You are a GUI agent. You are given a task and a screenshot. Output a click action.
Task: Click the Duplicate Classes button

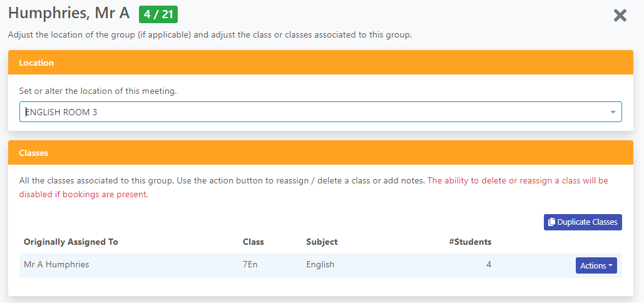[583, 222]
